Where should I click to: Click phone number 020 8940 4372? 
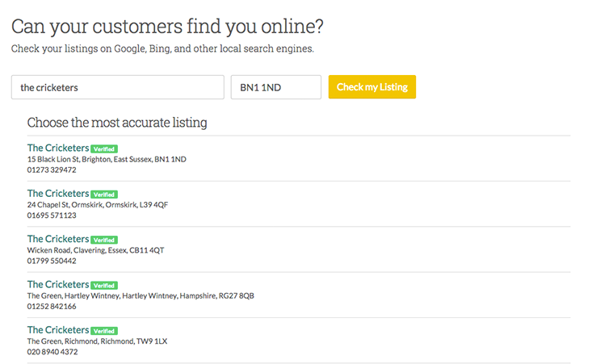[52, 352]
